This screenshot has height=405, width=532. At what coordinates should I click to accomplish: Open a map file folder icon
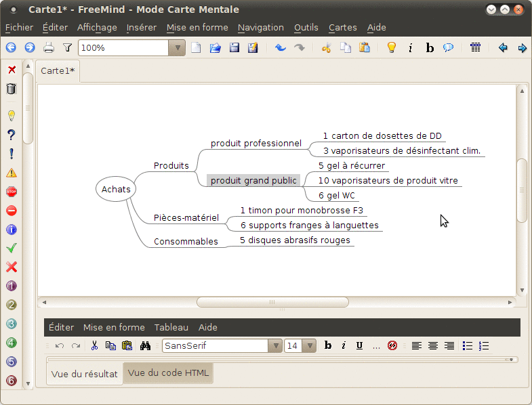point(215,47)
